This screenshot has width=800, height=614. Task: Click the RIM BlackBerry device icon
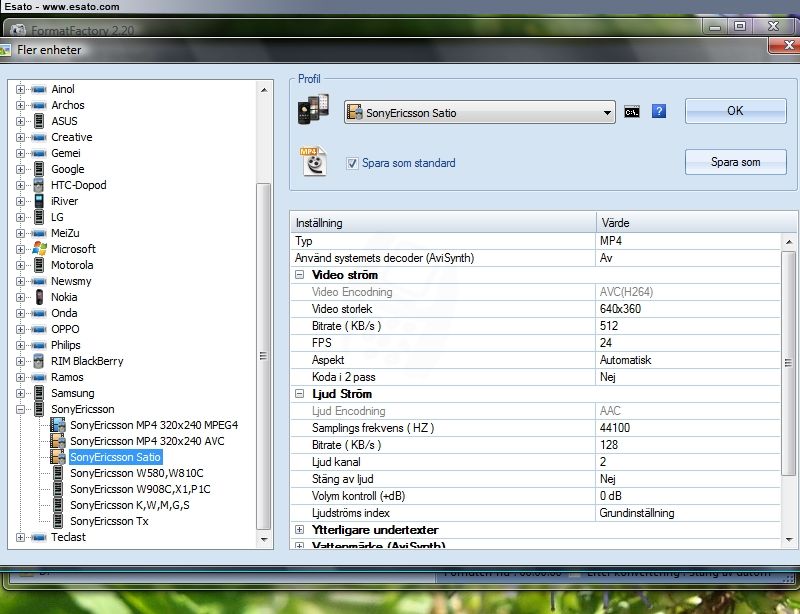39,361
